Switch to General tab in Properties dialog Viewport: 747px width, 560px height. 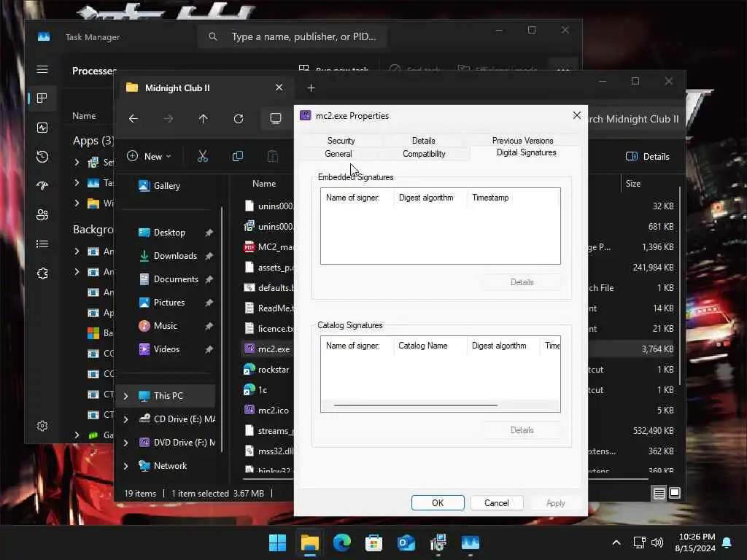pyautogui.click(x=338, y=154)
